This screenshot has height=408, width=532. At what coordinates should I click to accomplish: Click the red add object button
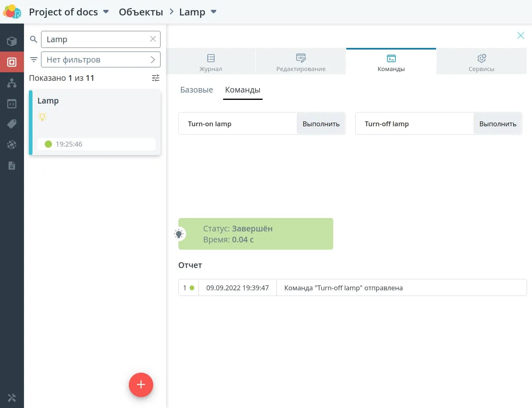pos(141,384)
